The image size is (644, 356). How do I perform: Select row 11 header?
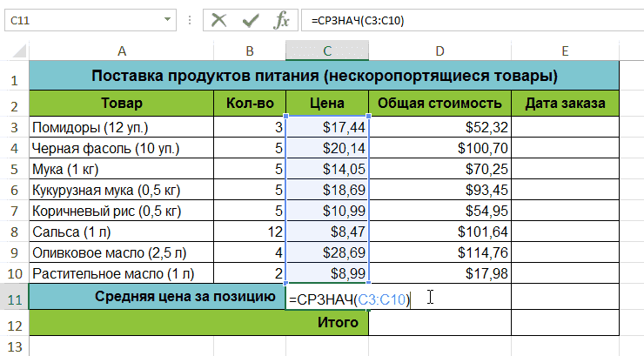15,297
